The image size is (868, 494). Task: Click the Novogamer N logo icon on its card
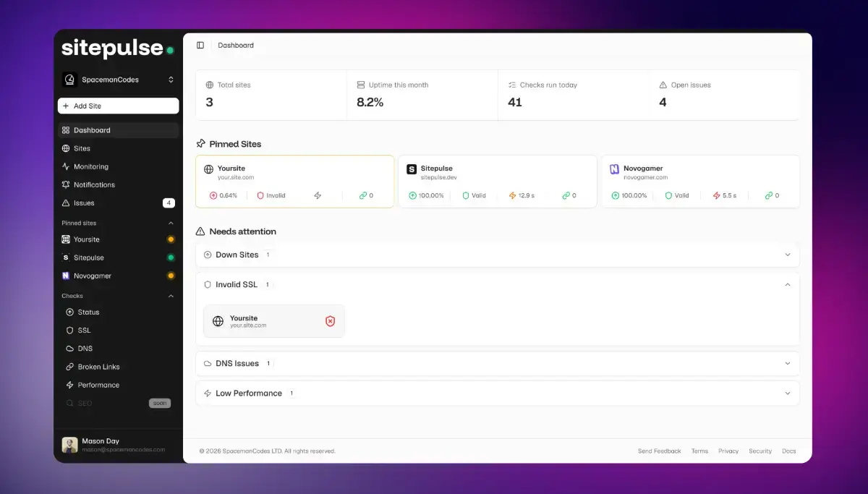[x=615, y=169]
